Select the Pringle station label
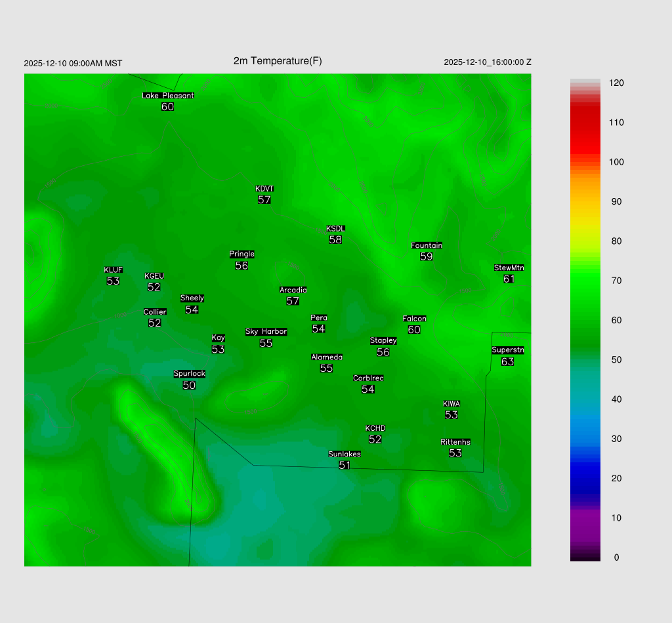This screenshot has height=623, width=672. tap(241, 254)
